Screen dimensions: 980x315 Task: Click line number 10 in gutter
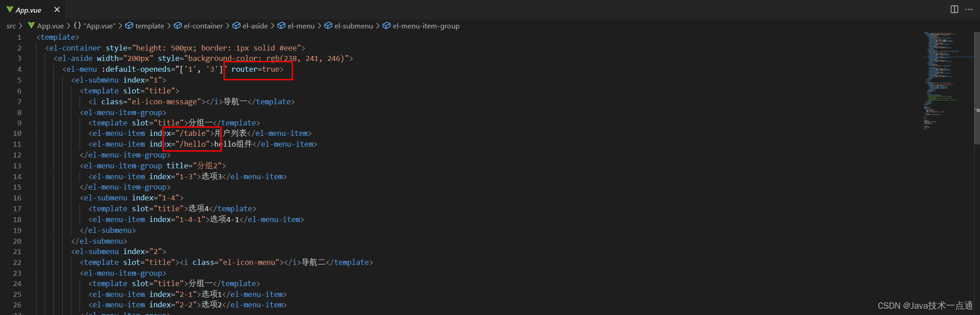(x=17, y=134)
